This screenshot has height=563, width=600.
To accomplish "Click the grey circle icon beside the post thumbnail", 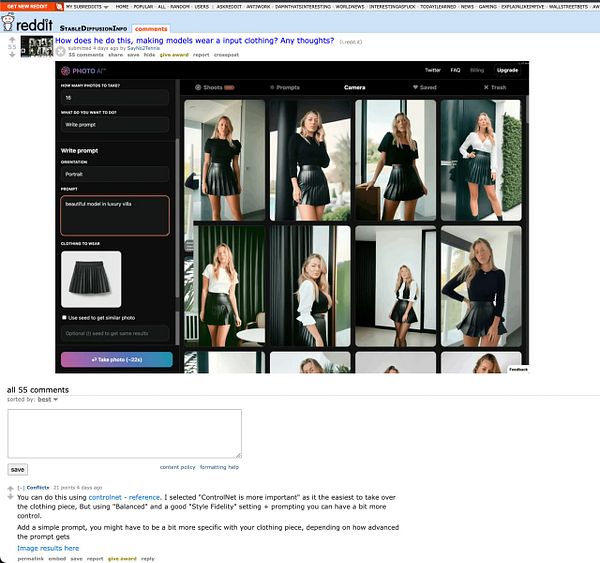I will click(x=60, y=51).
